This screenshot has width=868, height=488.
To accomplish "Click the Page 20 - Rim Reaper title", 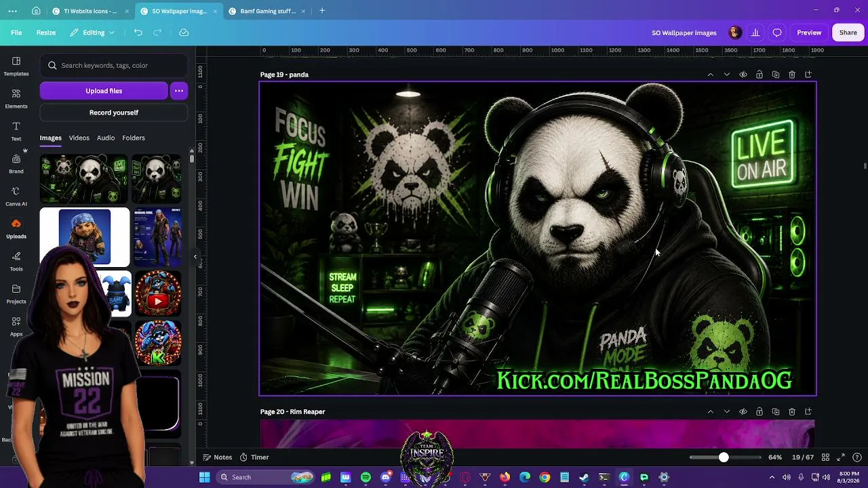I will pos(292,411).
